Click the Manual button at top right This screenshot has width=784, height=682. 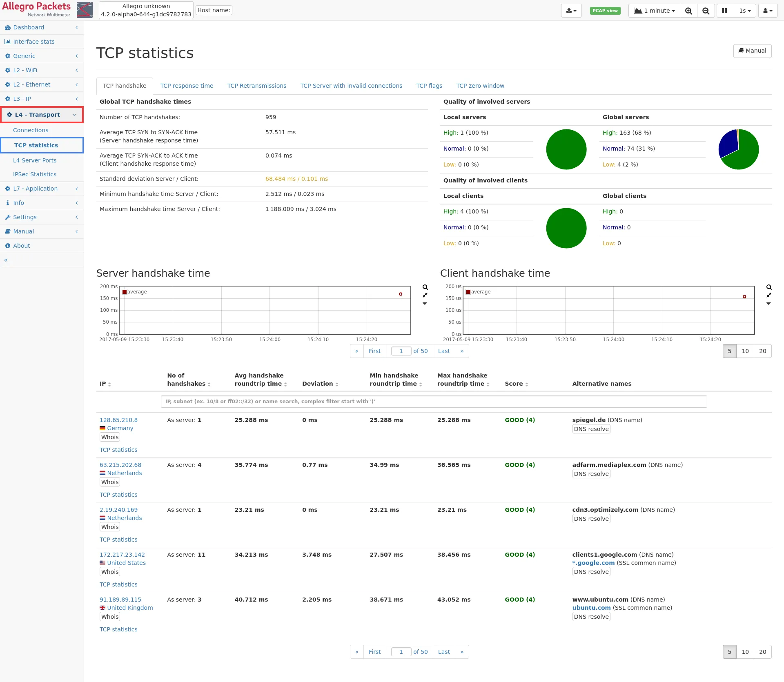coord(752,51)
